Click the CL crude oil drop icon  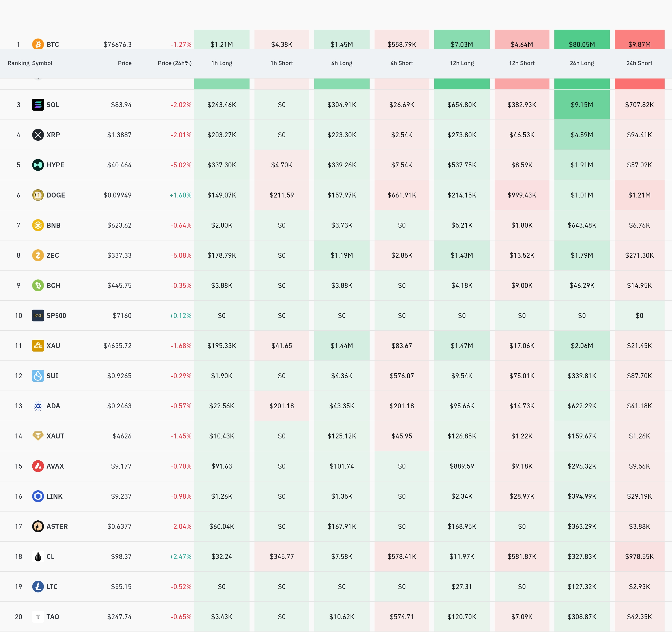38,556
